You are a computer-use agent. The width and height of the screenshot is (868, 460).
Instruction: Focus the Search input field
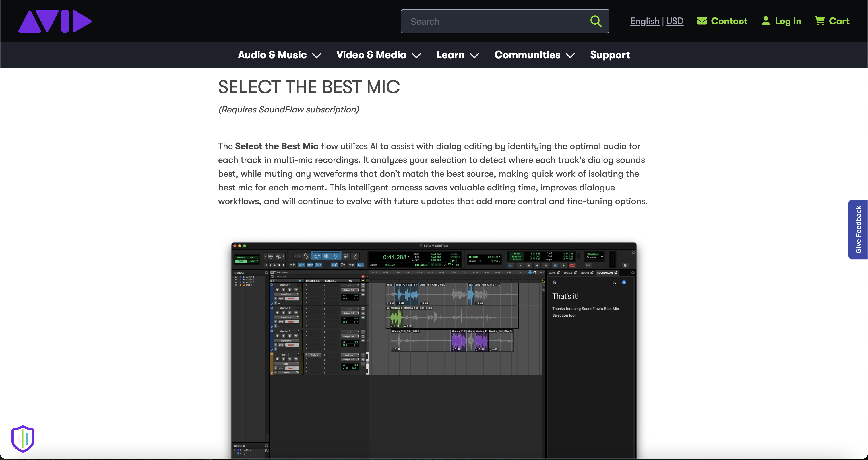495,21
